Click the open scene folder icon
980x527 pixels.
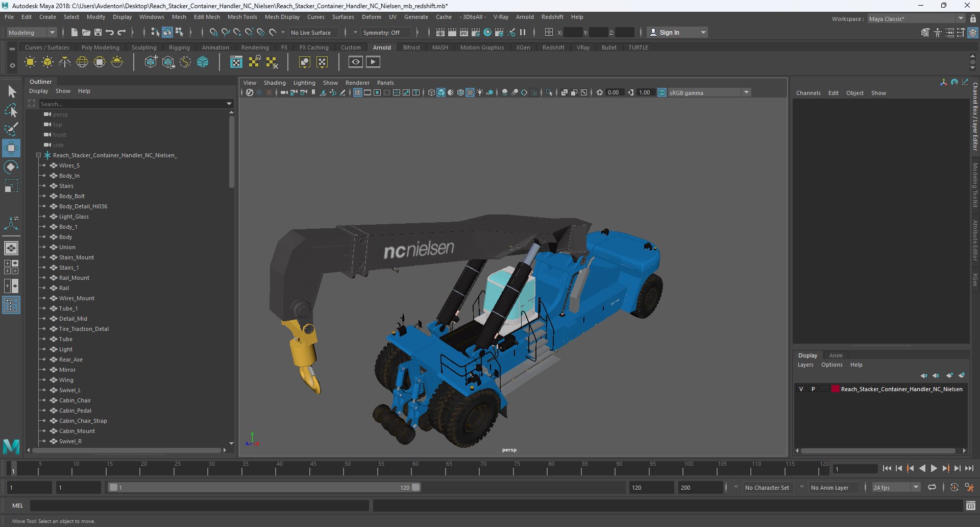coord(86,32)
